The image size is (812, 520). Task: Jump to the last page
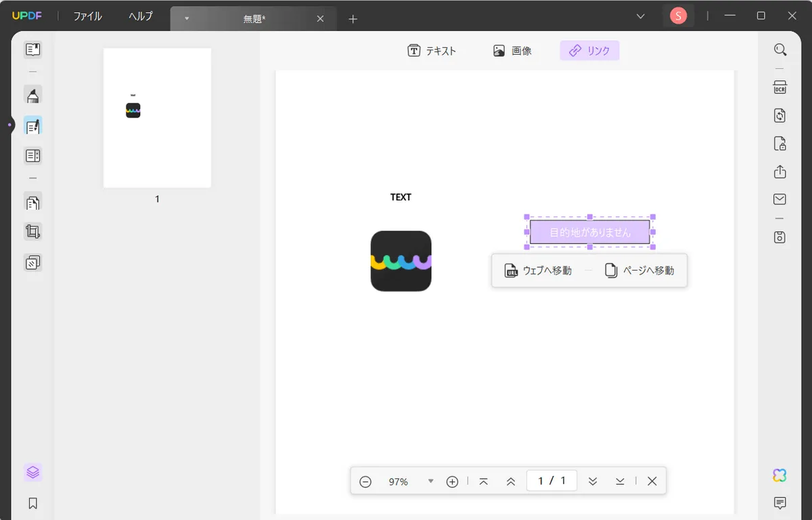click(x=620, y=481)
